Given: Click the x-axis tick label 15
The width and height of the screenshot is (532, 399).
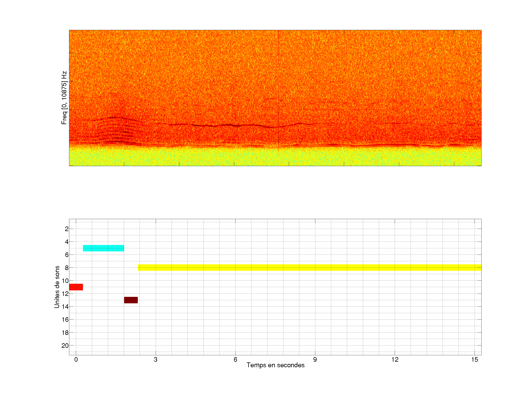Looking at the screenshot, I should 474,359.
